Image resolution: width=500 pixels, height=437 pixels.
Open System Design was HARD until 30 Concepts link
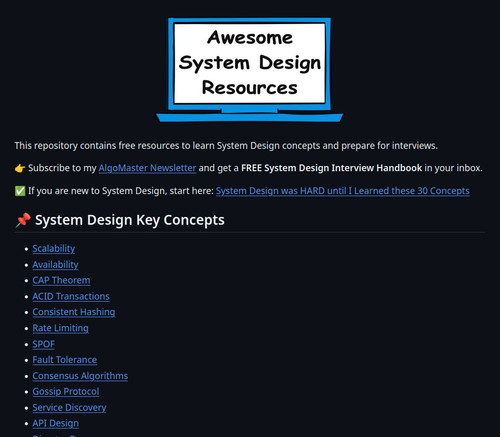pyautogui.click(x=343, y=191)
